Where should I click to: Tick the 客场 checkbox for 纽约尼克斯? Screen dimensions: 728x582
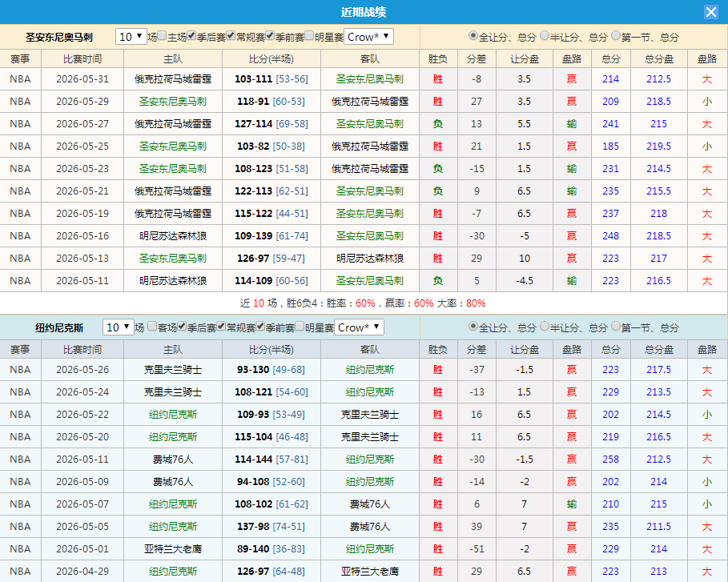152,327
